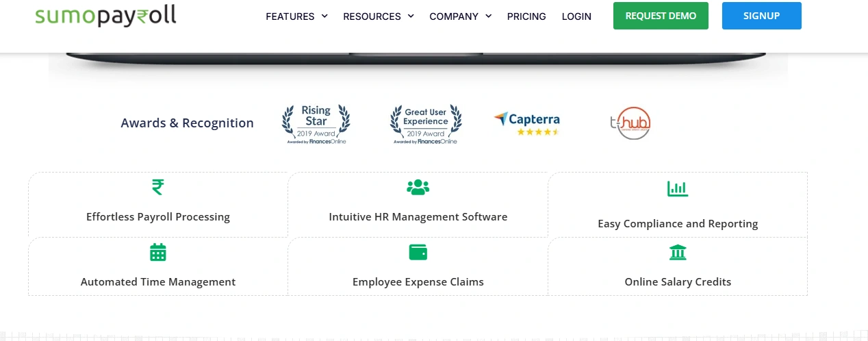
Task: Click the wallet expense claims icon
Action: point(418,252)
